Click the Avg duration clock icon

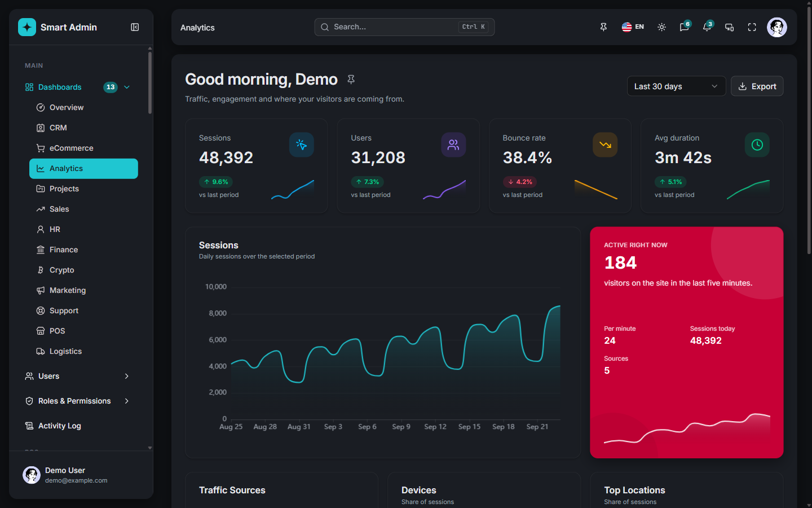coord(757,145)
